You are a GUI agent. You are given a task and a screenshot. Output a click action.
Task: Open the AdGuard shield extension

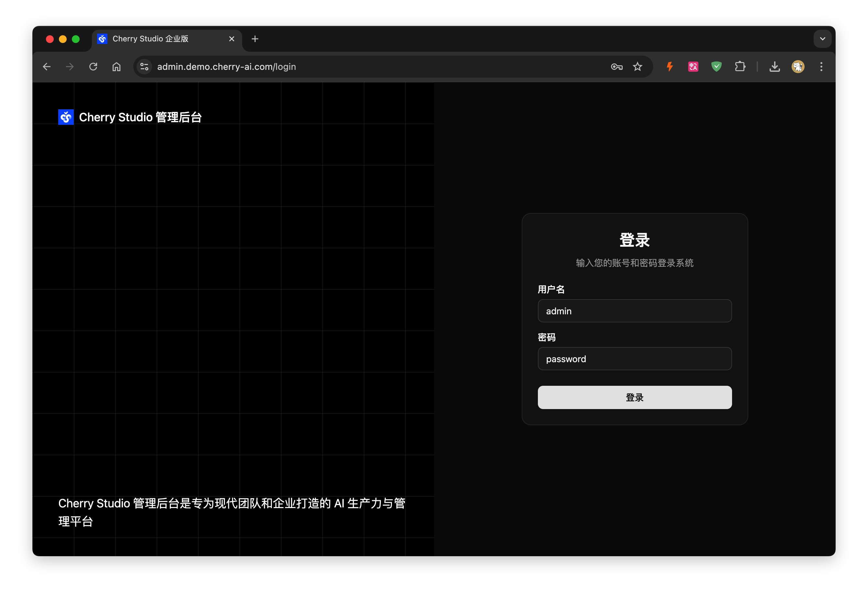[x=716, y=66]
